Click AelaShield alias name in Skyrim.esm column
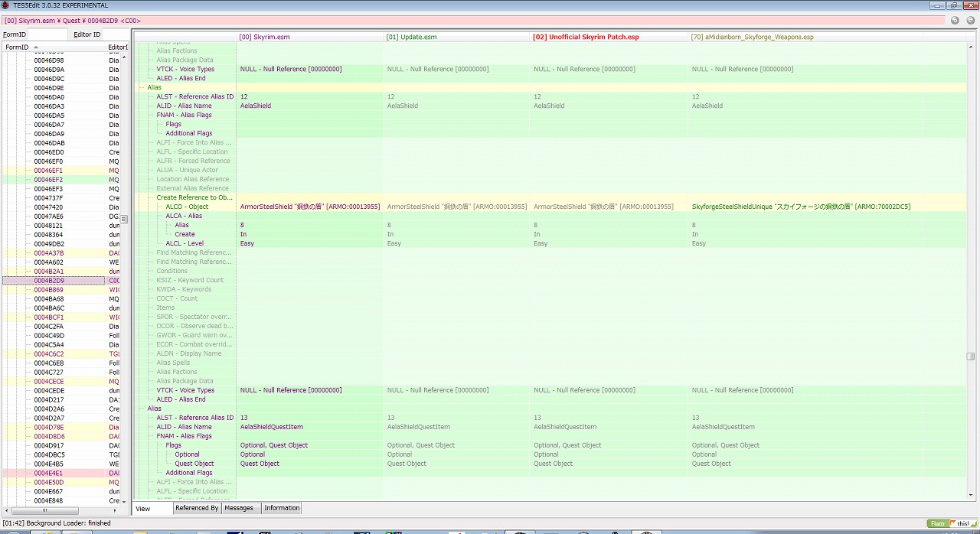The height and width of the screenshot is (534, 980). [x=256, y=106]
